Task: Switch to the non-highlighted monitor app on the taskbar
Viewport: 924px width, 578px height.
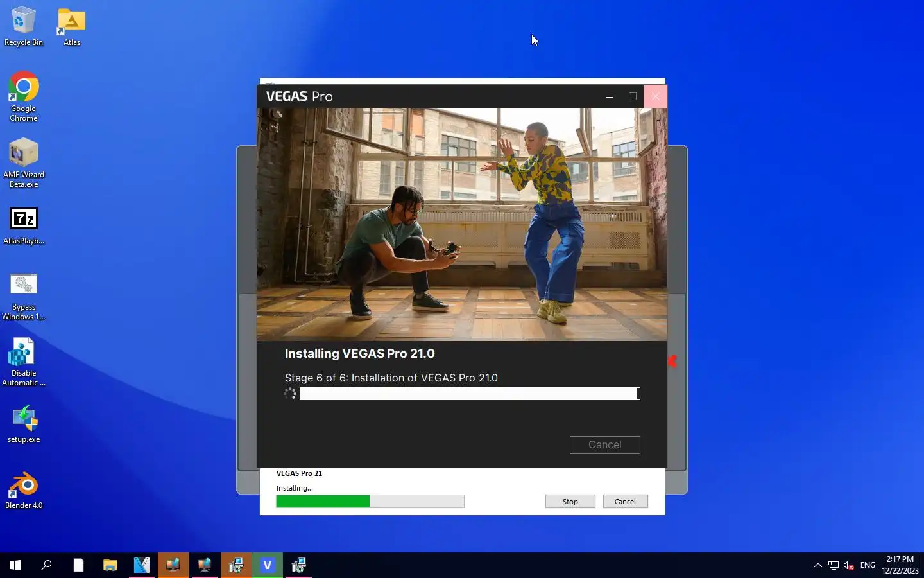Action: 204,565
